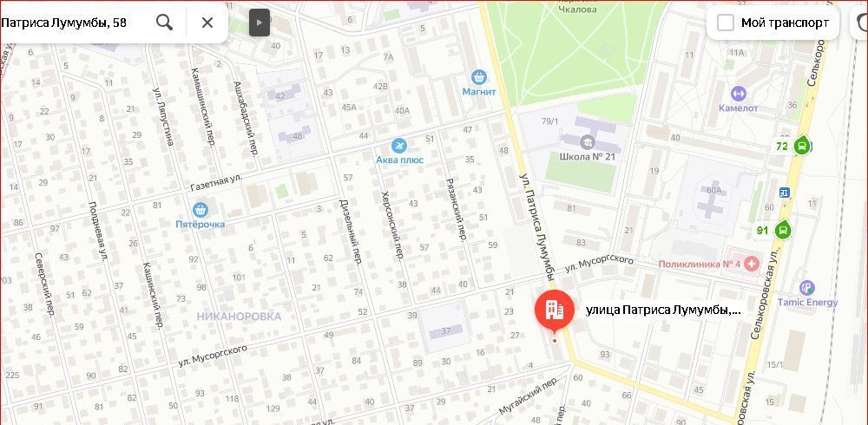Screen dimensions: 868x425
Task: Click the blue tram stop icon
Action: pos(784,193)
